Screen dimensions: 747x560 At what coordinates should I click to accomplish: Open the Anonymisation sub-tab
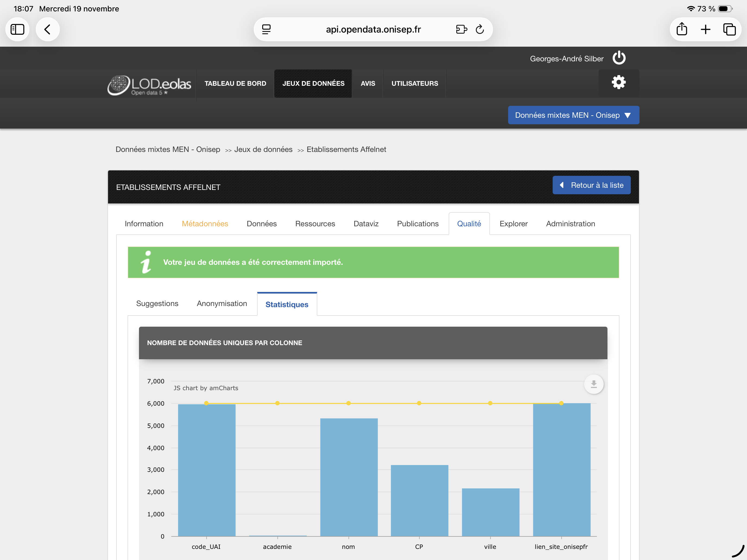pos(221,303)
